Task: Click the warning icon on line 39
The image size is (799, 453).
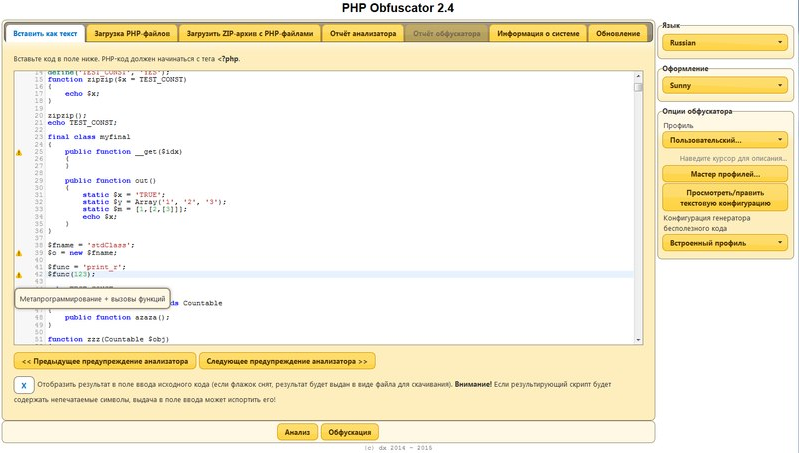Action: (18, 254)
